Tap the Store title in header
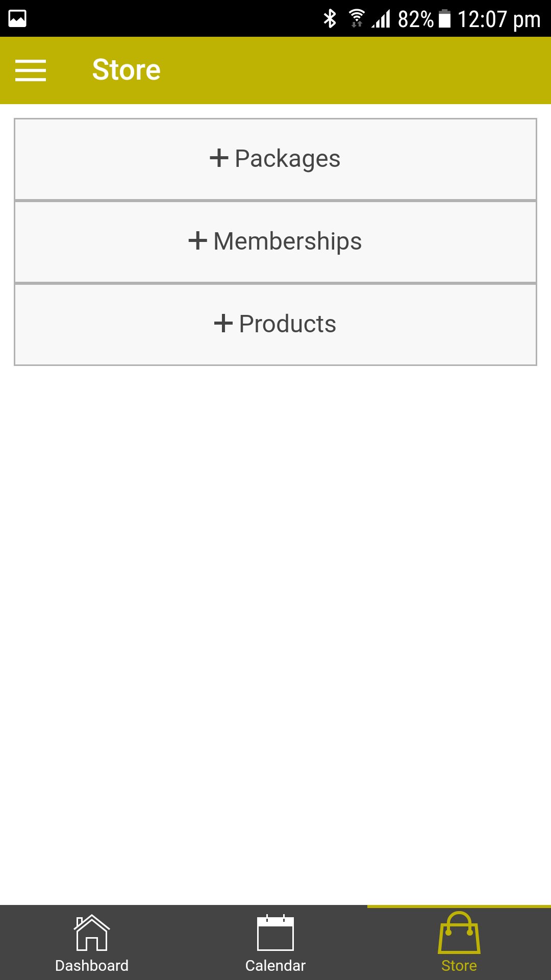Screen dimensions: 551x980 (x=126, y=70)
